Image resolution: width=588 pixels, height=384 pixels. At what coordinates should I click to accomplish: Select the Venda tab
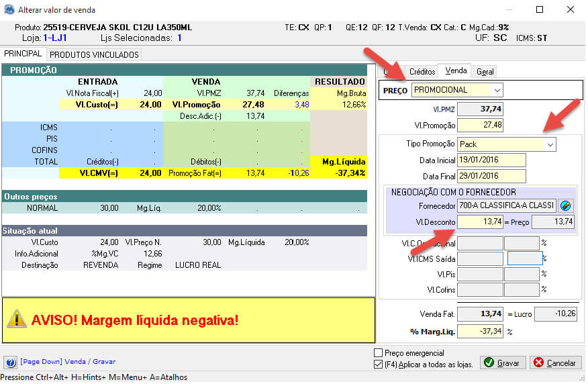[x=456, y=70]
